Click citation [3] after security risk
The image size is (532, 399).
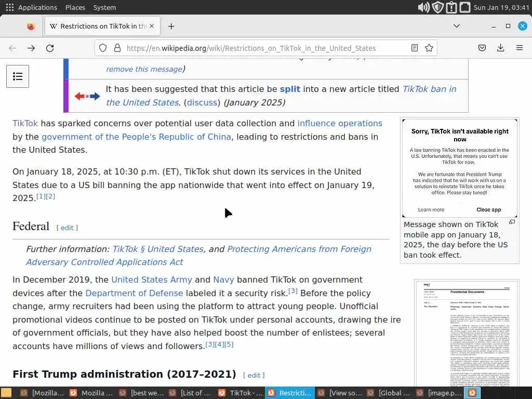(x=293, y=291)
